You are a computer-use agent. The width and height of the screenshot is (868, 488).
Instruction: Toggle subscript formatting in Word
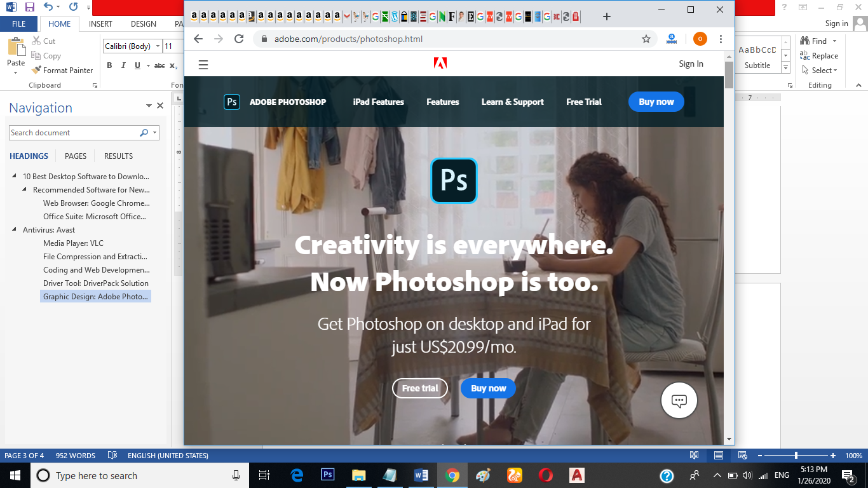click(x=173, y=65)
